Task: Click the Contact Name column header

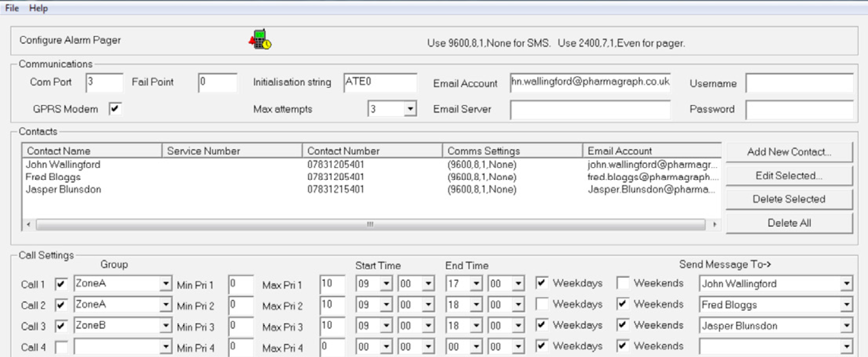Action: point(92,151)
